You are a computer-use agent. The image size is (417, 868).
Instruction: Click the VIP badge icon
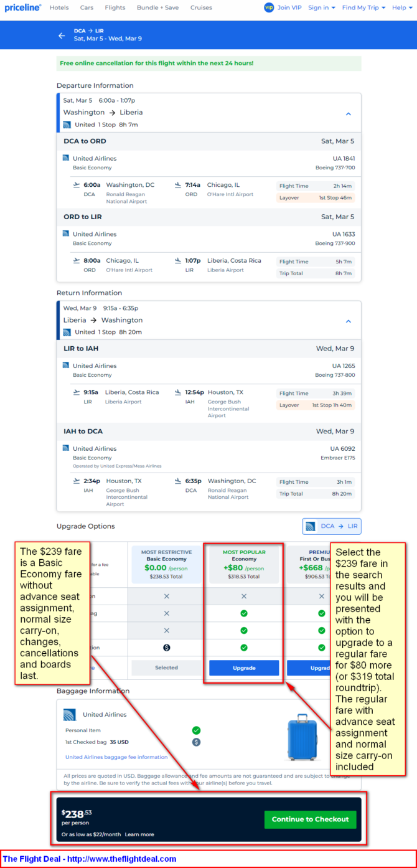point(269,7)
